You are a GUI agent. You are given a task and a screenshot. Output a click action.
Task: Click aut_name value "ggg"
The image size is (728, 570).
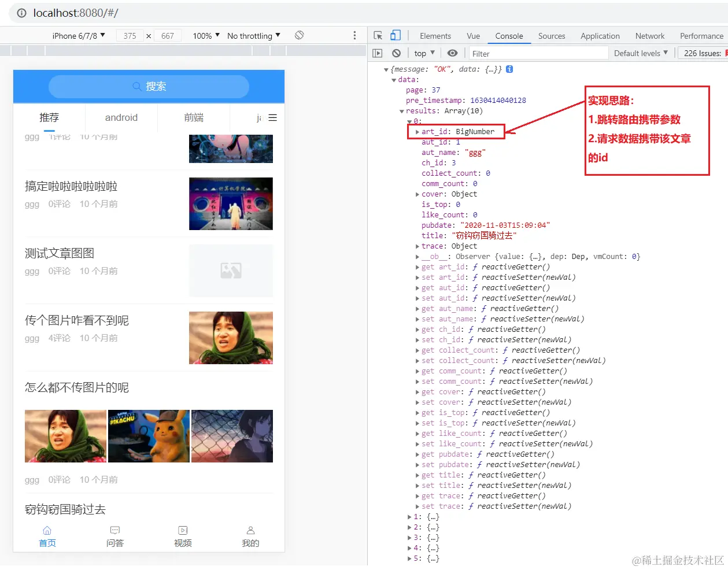pyautogui.click(x=475, y=153)
